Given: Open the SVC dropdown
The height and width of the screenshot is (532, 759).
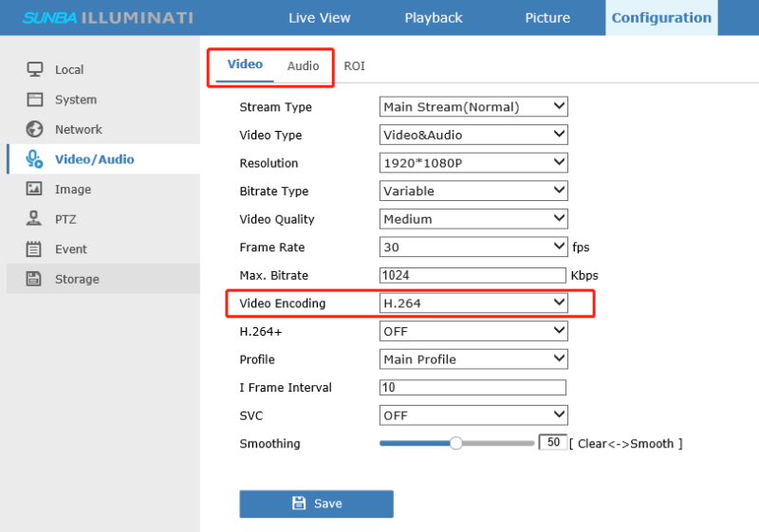Looking at the screenshot, I should [x=472, y=415].
